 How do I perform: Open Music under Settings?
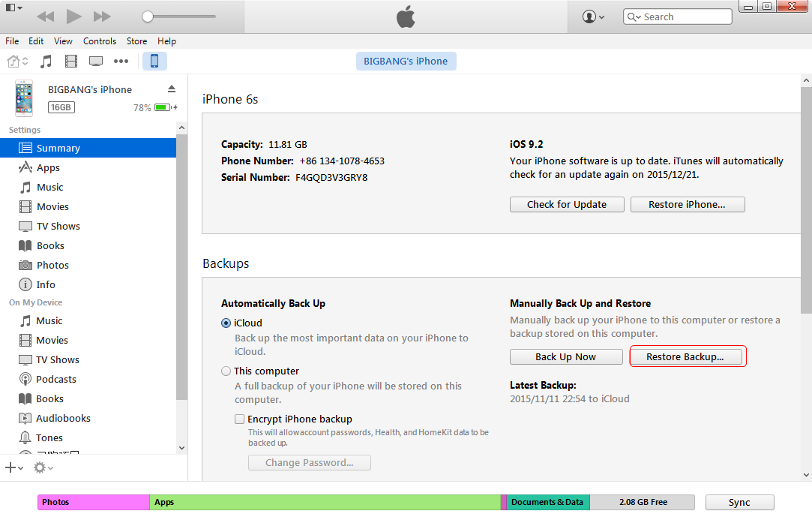(x=88, y=187)
